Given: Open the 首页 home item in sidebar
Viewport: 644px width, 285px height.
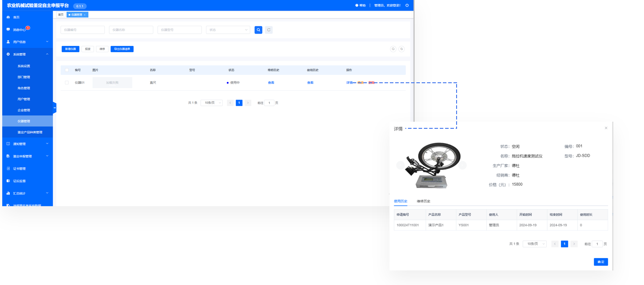Looking at the screenshot, I should coord(27,17).
